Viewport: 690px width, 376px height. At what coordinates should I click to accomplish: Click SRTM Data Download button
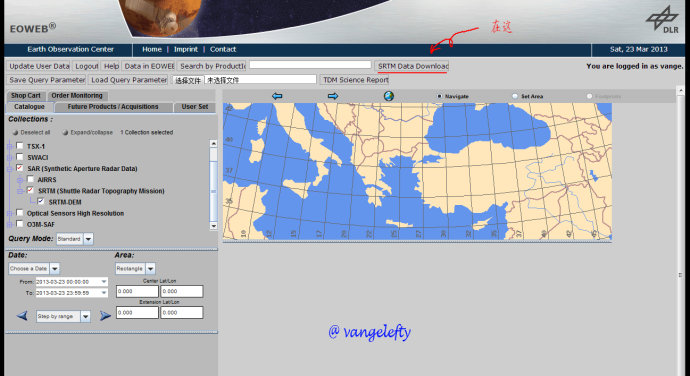coord(413,66)
